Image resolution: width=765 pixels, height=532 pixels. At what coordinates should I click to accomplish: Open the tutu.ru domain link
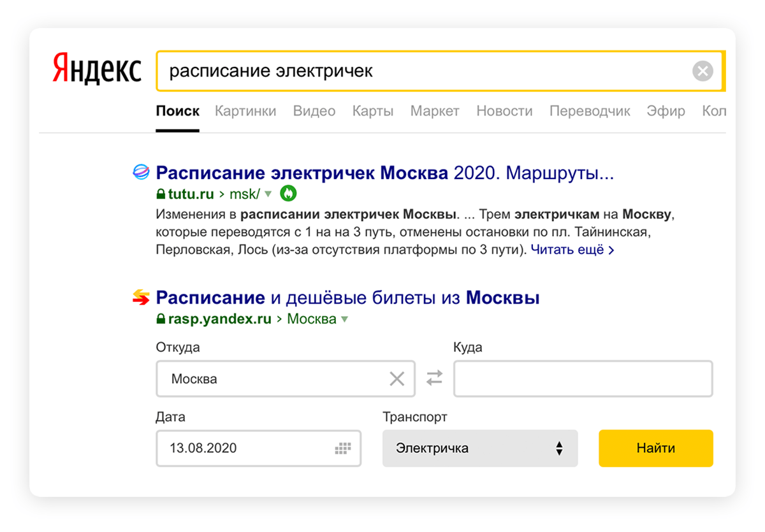pyautogui.click(x=191, y=194)
